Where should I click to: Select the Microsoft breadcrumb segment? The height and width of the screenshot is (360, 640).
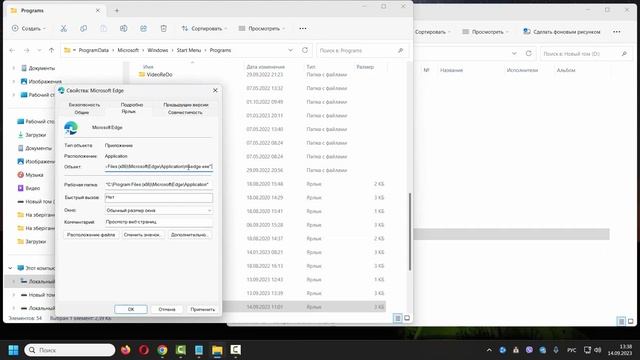[128, 50]
